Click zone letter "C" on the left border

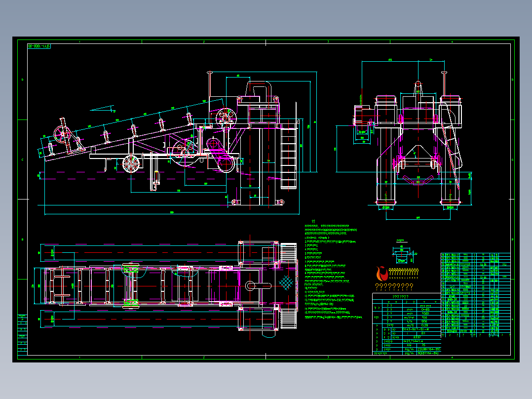pyautogui.click(x=22, y=160)
